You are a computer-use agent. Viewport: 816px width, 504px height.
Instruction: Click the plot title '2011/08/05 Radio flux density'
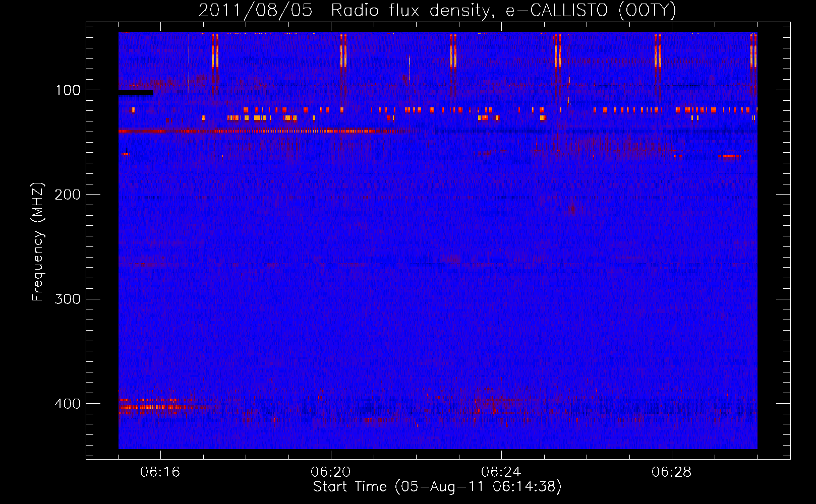point(437,11)
